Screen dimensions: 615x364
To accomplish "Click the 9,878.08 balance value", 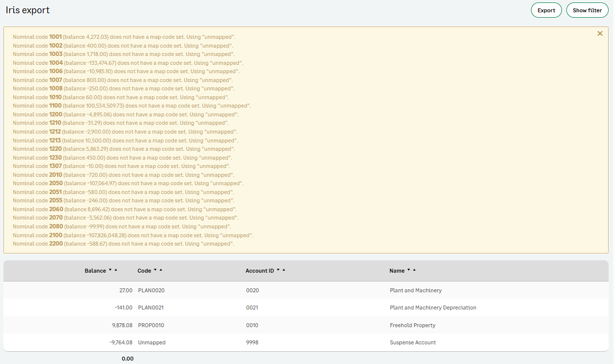I will [122, 325].
